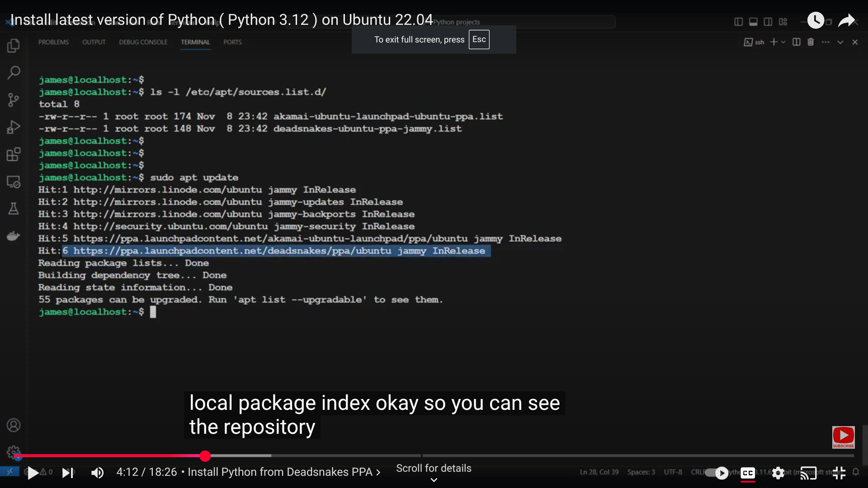
Task: Kill terminal with the trash icon
Action: pyautogui.click(x=811, y=42)
